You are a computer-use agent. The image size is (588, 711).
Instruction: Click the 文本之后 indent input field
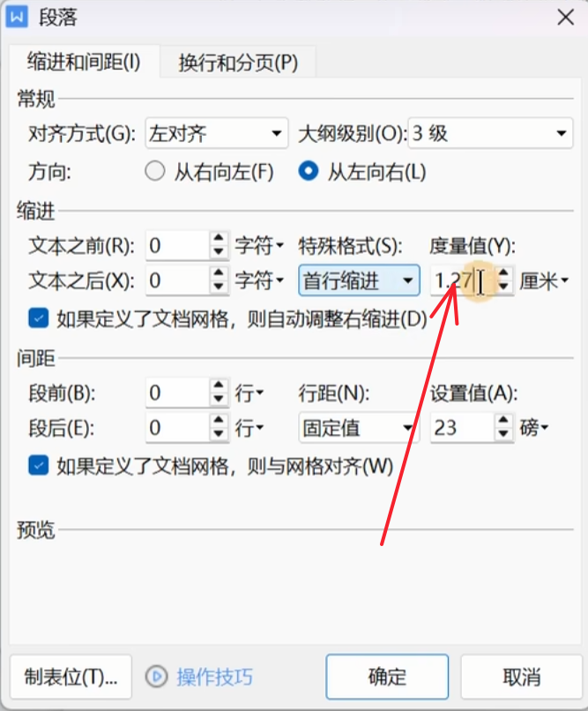177,281
